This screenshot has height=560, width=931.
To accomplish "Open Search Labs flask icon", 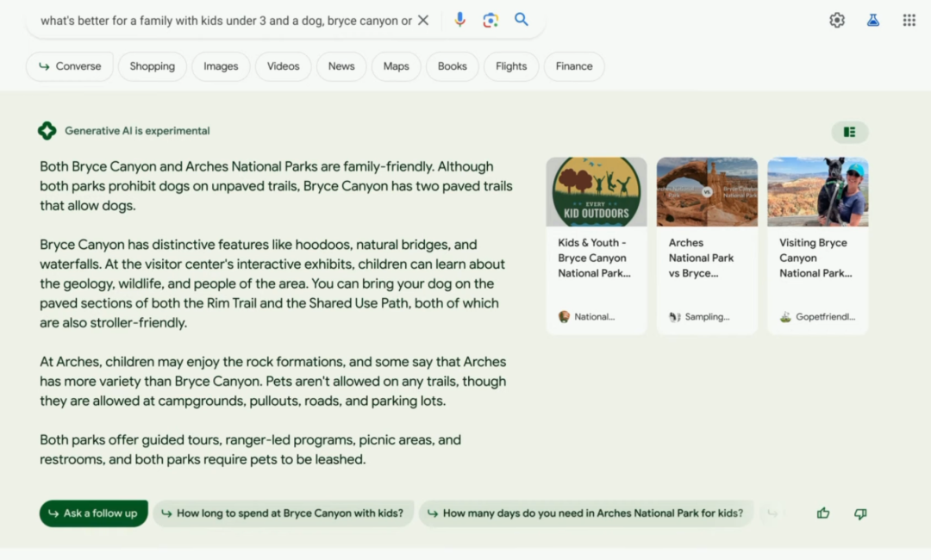I will click(x=872, y=20).
